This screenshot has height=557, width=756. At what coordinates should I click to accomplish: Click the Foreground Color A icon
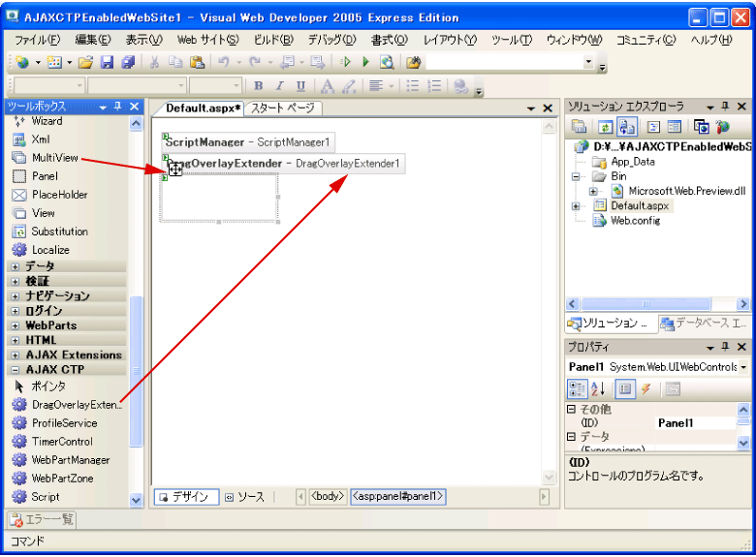point(328,86)
